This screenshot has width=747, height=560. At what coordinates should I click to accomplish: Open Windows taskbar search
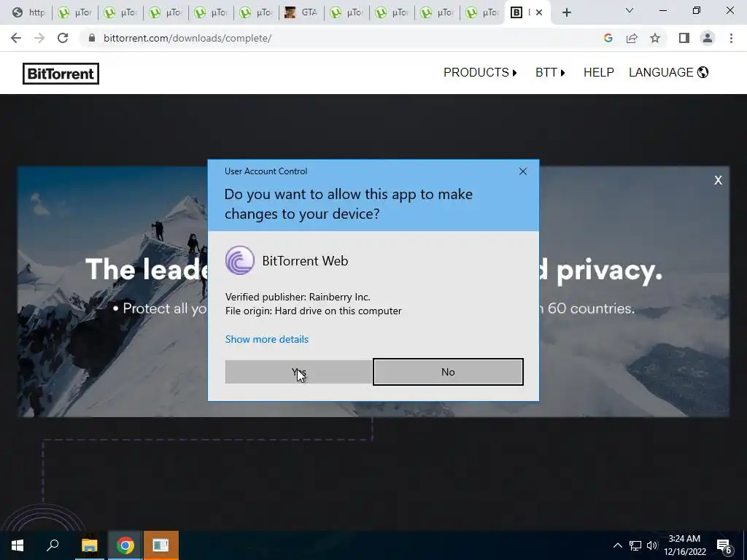(53, 545)
